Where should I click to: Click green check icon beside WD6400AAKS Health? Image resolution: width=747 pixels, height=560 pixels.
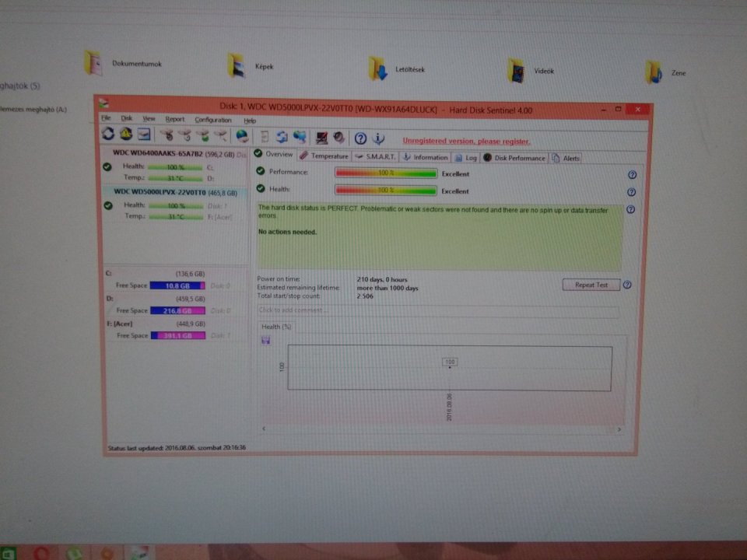pyautogui.click(x=107, y=166)
